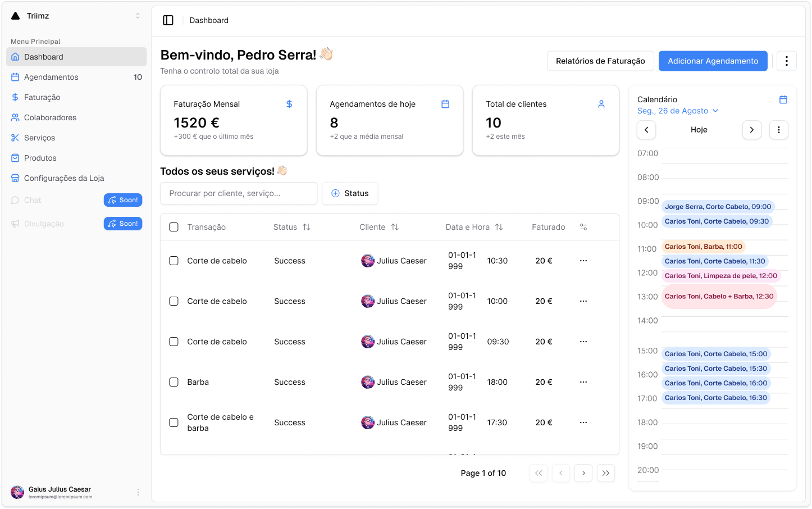Image resolution: width=812 pixels, height=509 pixels.
Task: Open Agendamentos in the sidebar
Action: click(51, 77)
